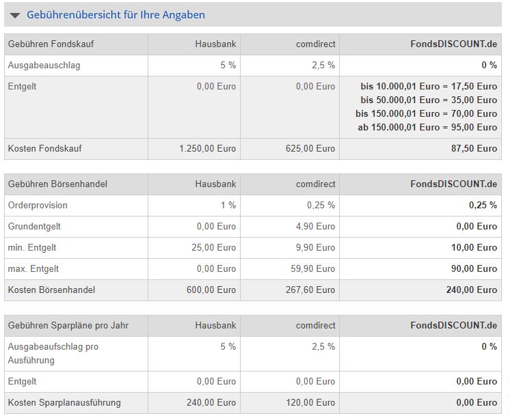Click the Kosten Sparplanausführung row label

(64, 403)
